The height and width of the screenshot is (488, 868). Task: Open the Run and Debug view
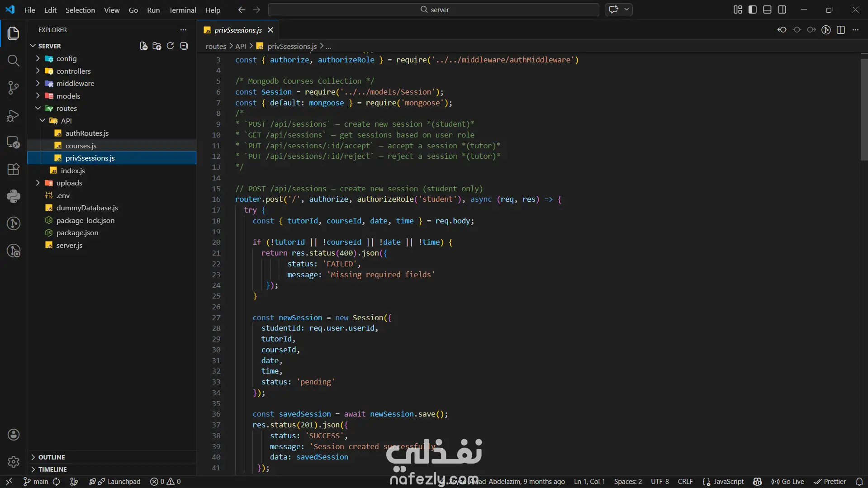coord(14,115)
